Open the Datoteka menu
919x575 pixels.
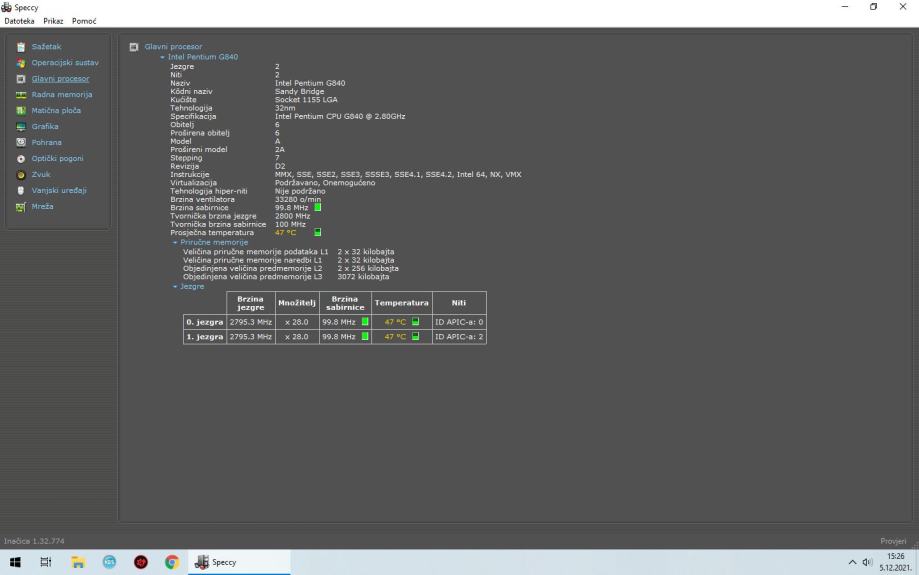click(x=19, y=21)
